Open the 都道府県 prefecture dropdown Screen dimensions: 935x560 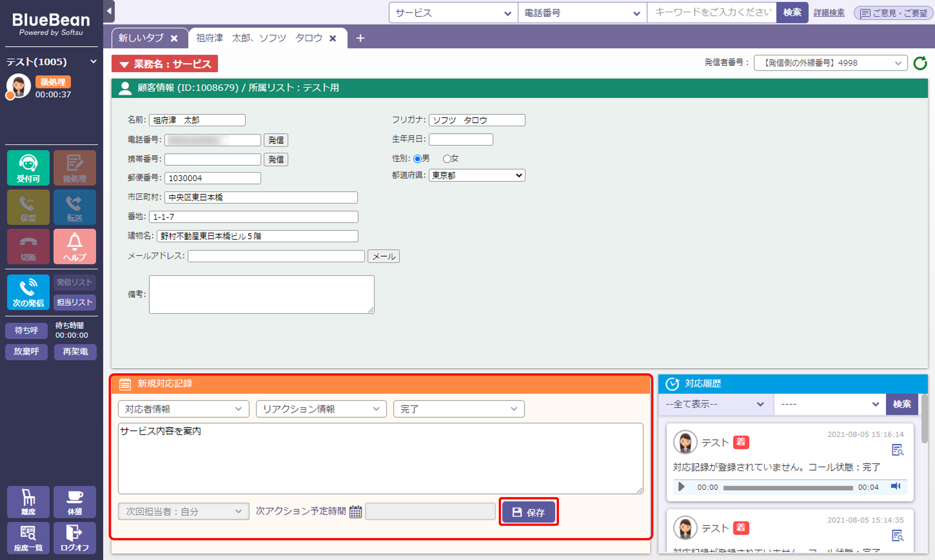476,175
